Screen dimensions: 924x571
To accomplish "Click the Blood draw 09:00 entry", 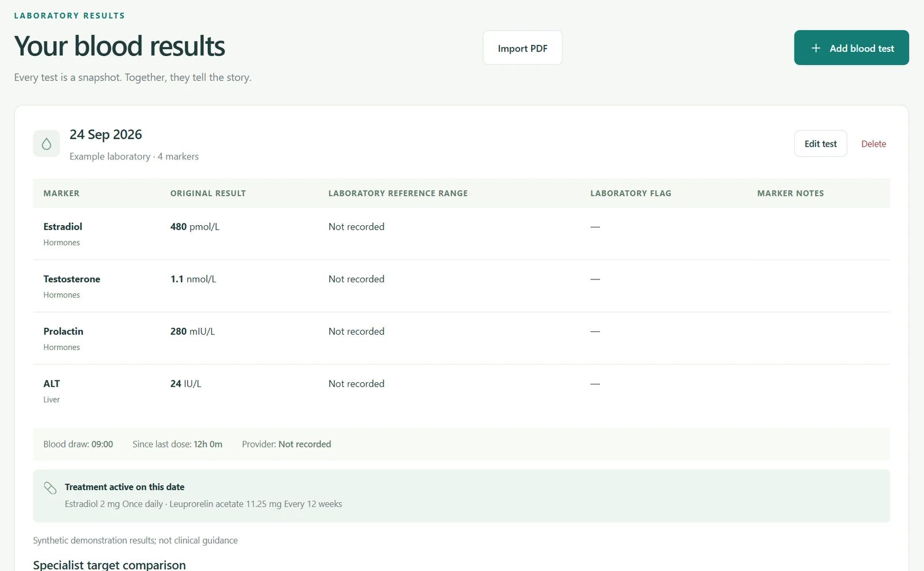I will coord(78,444).
